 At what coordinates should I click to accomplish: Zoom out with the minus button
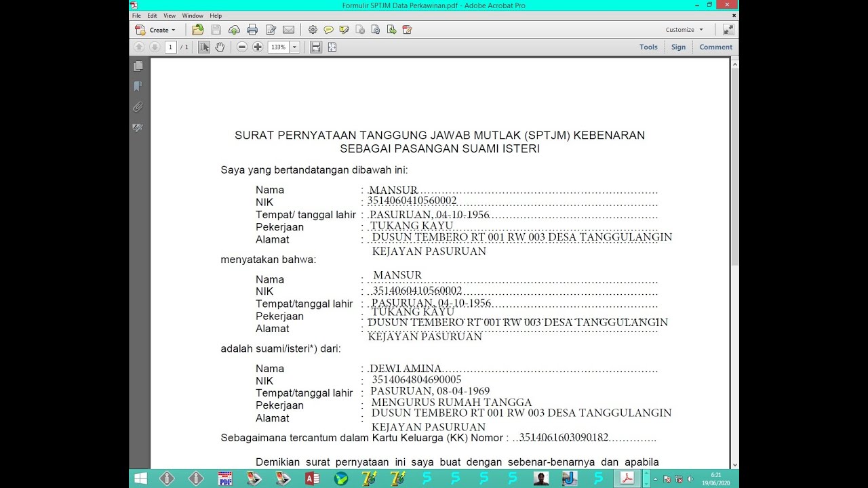242,47
